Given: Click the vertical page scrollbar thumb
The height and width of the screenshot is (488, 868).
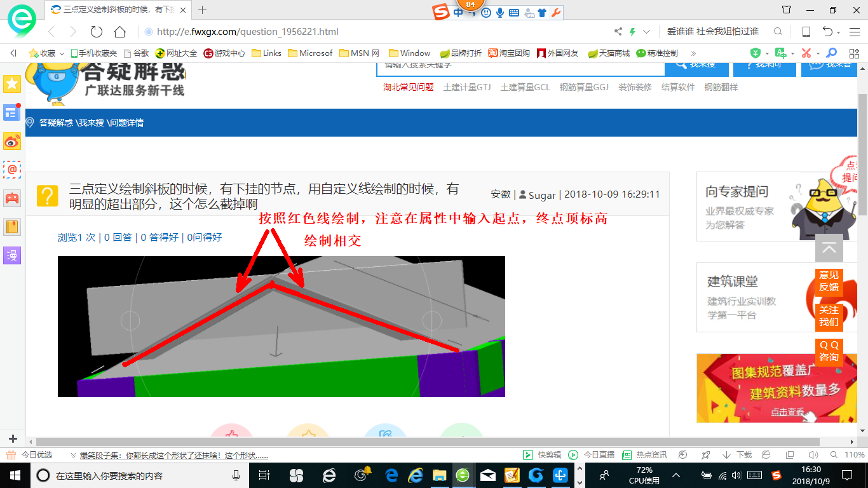Looking at the screenshot, I should pyautogui.click(x=862, y=154).
